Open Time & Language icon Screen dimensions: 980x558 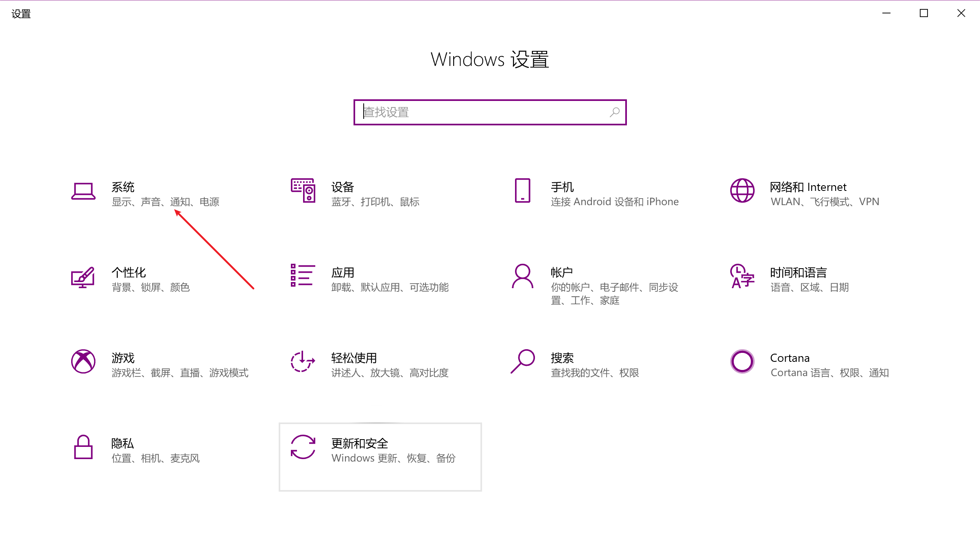click(742, 276)
